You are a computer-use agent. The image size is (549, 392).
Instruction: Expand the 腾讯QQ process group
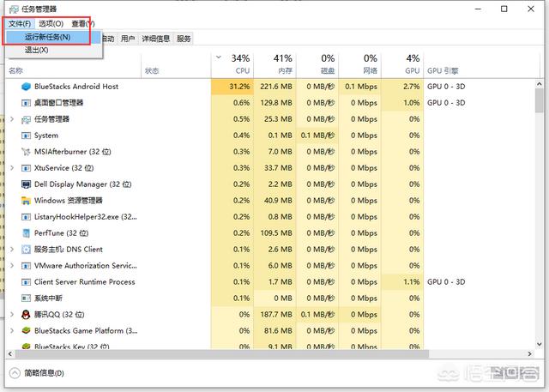12,315
